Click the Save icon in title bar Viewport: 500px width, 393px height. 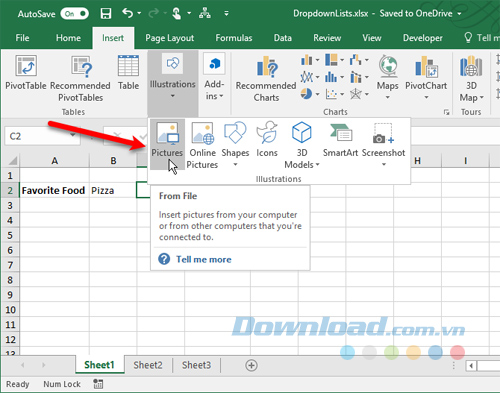pyautogui.click(x=106, y=14)
